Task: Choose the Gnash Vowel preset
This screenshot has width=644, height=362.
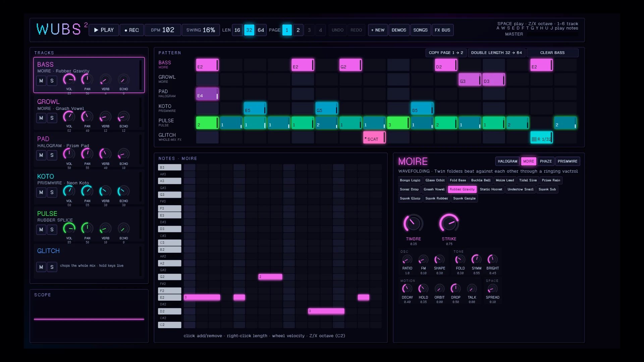Action: coord(434,189)
